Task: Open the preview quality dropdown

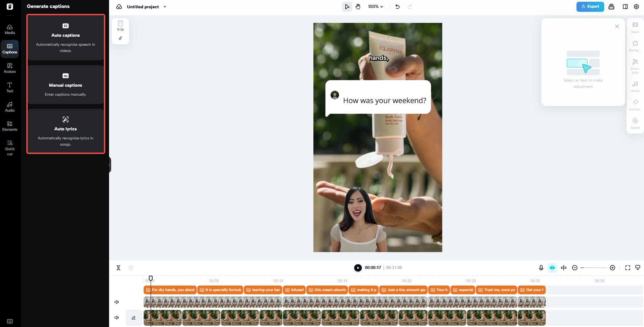Action: [x=638, y=267]
